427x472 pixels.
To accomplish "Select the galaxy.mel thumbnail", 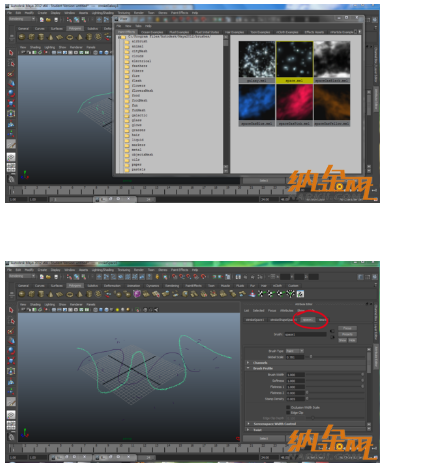I will [x=257, y=62].
